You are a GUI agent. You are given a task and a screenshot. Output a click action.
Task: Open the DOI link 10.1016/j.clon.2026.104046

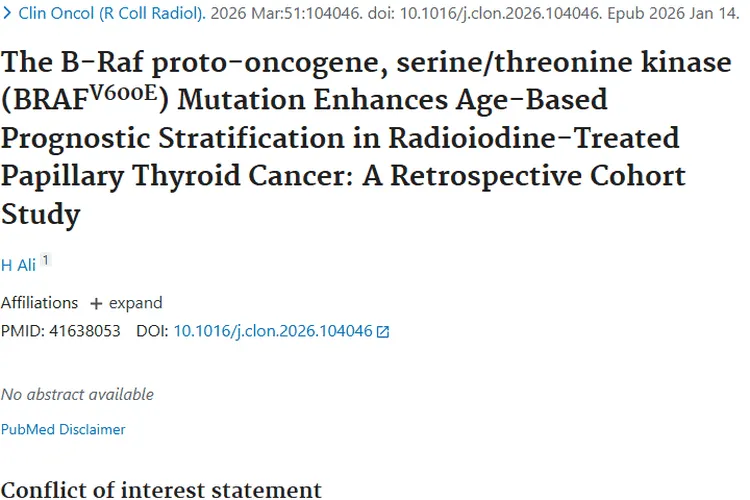point(272,330)
